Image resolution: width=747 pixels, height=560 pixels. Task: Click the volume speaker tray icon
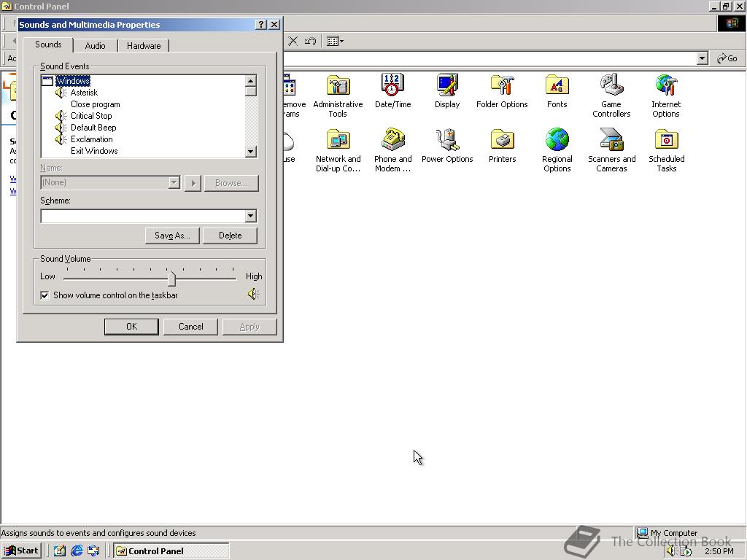[x=671, y=551]
